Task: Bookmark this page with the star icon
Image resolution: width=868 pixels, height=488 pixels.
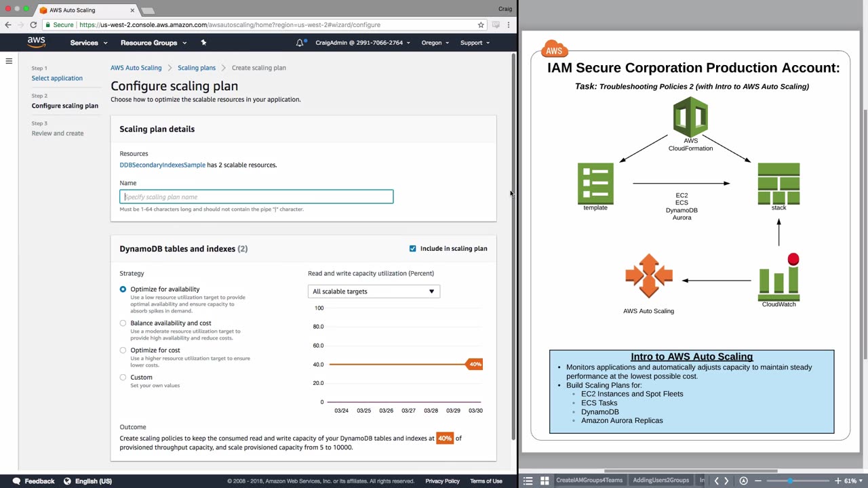Action: tap(481, 25)
